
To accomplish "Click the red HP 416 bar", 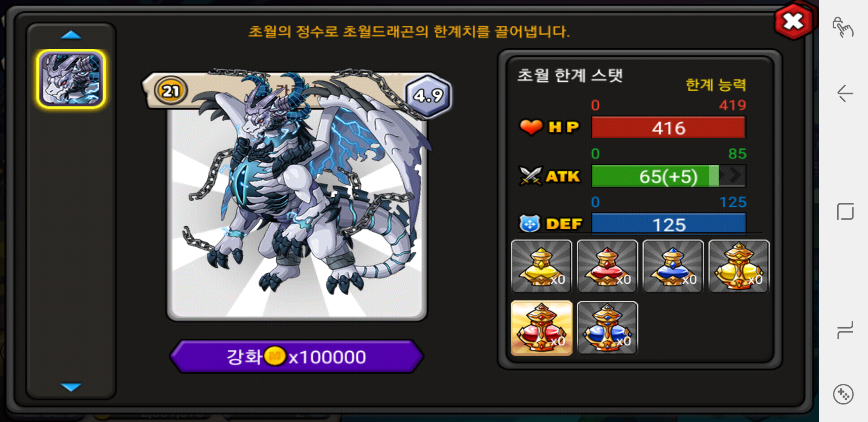I will coord(669,128).
